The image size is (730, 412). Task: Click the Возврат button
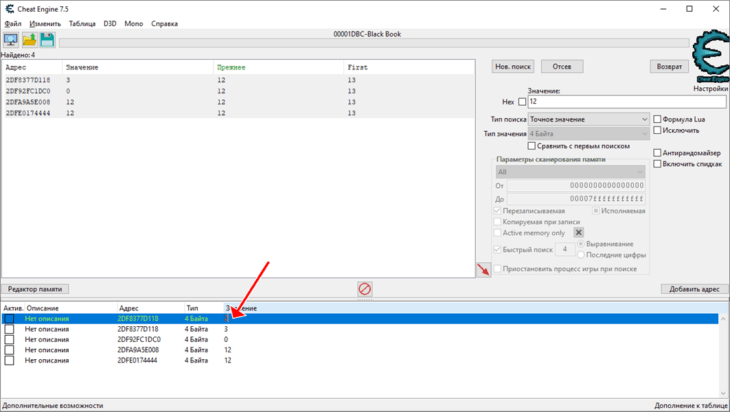(x=669, y=67)
